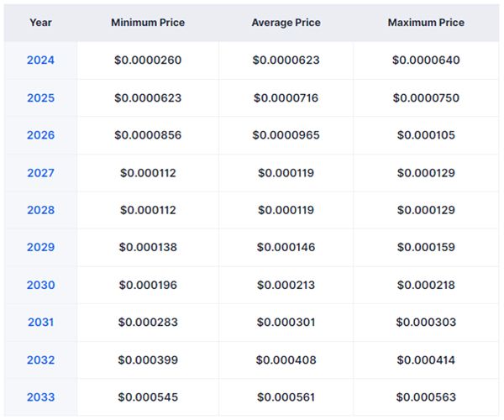The height and width of the screenshot is (420, 504).
Task: Select the 2031 year link
Action: (x=40, y=323)
